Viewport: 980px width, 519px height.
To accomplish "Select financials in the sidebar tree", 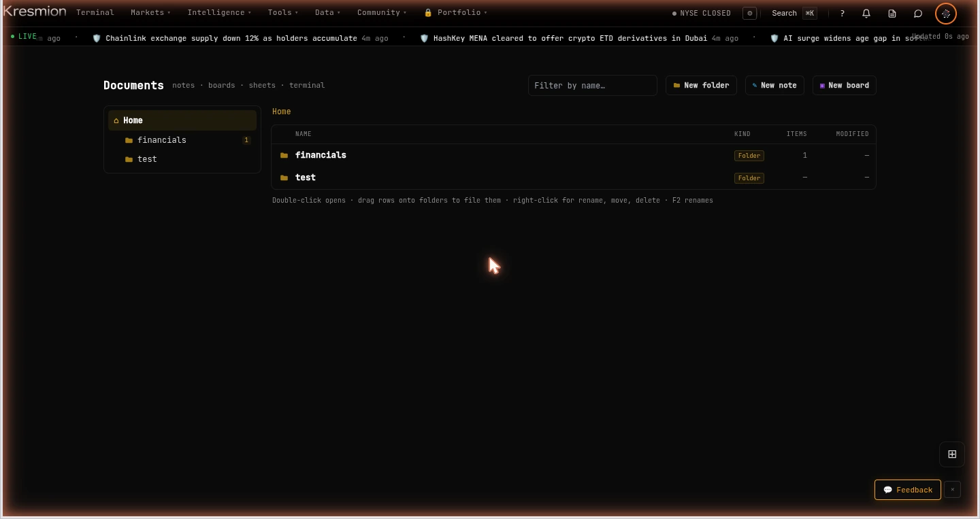I will click(x=182, y=140).
